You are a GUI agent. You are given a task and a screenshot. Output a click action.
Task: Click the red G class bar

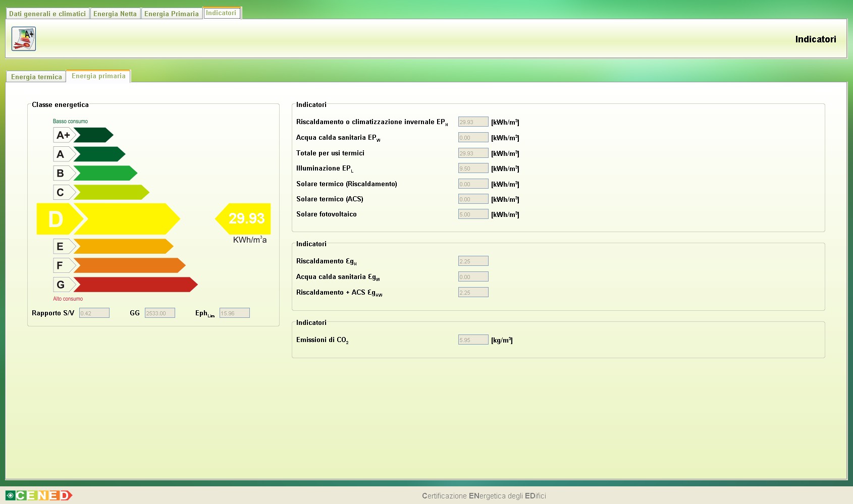135,285
